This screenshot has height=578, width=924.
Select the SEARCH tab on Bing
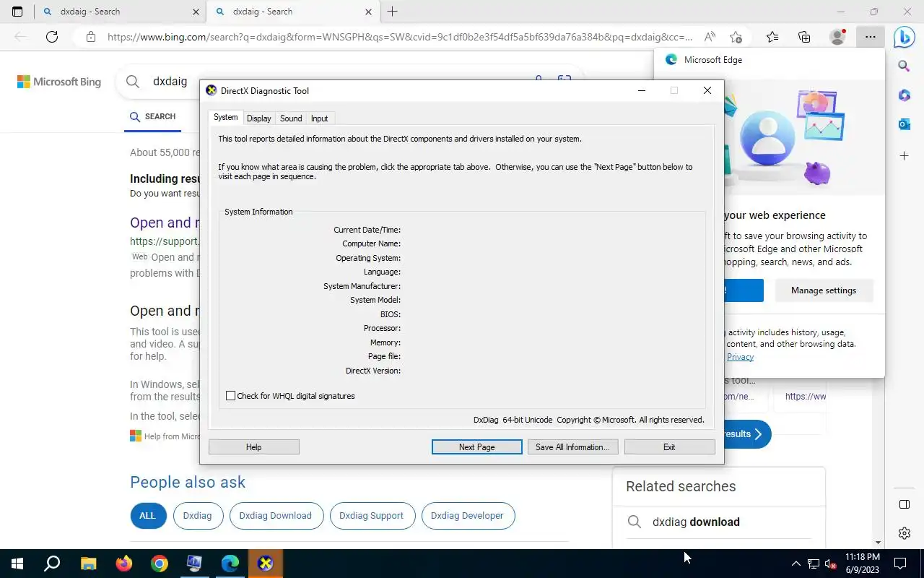tap(152, 116)
